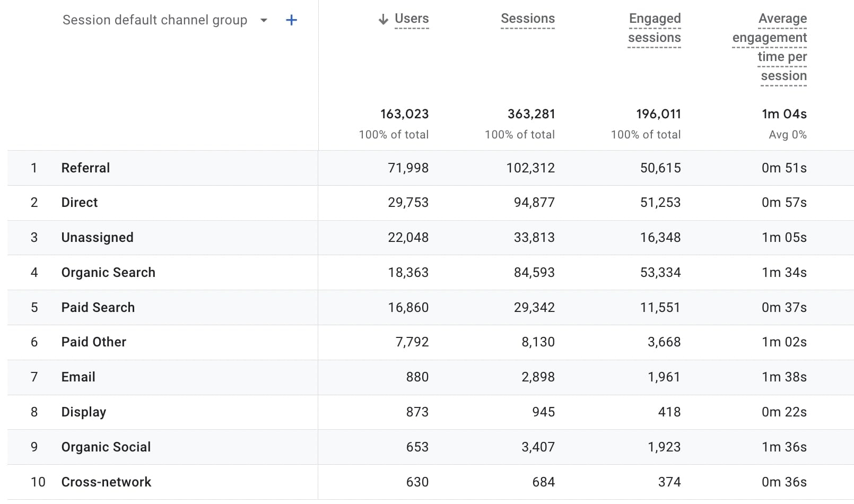Open the Session default channel group dropdown

point(264,20)
